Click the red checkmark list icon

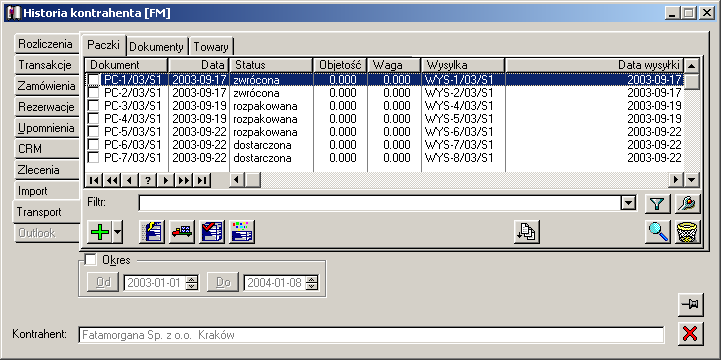click(x=212, y=232)
